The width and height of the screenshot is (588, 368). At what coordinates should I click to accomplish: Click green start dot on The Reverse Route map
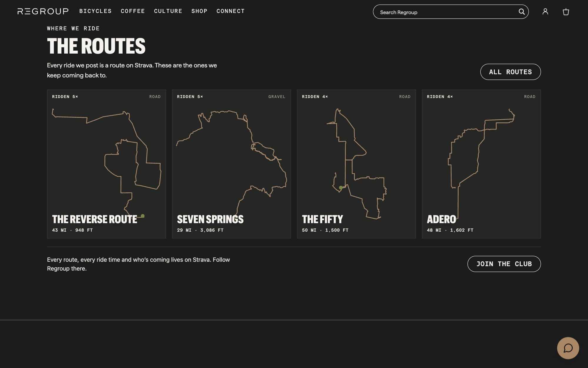click(x=143, y=216)
